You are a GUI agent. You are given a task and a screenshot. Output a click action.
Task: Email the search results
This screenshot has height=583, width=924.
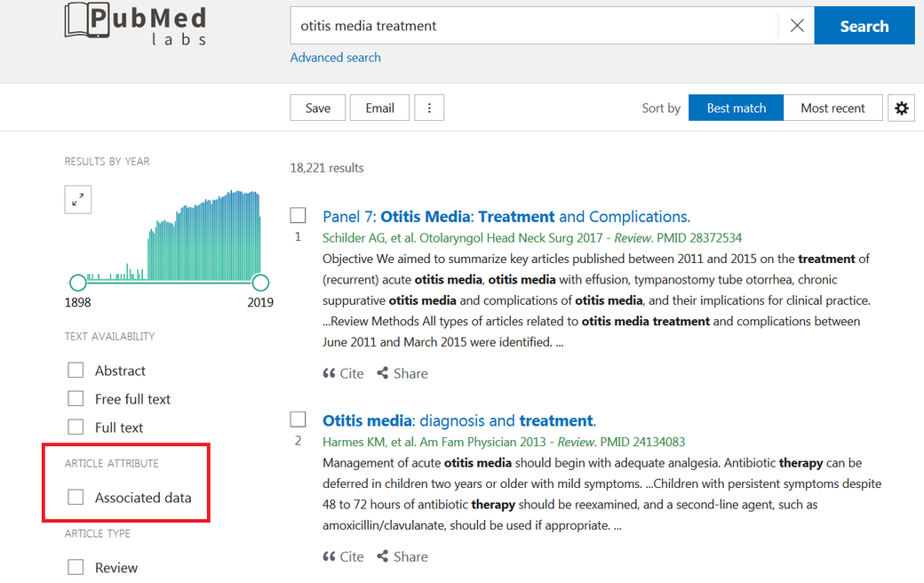coord(379,108)
